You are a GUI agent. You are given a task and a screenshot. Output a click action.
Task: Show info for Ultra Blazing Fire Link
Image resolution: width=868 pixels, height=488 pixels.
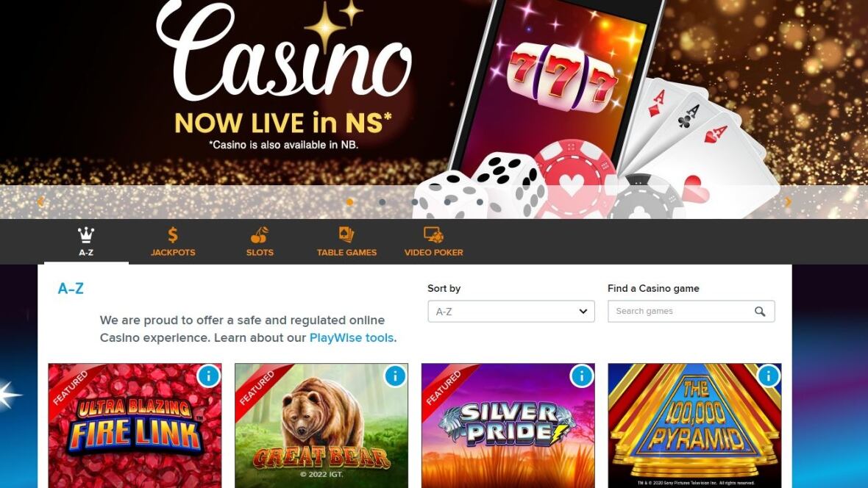[209, 376]
